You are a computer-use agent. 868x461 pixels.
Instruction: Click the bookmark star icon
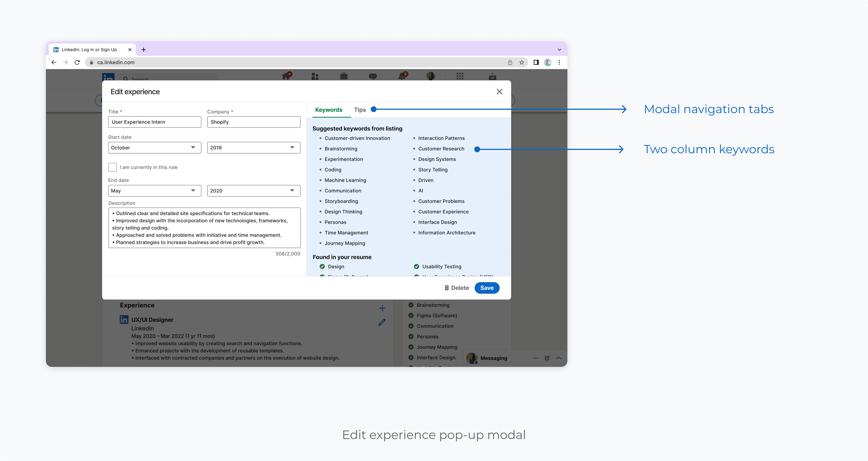pyautogui.click(x=522, y=62)
